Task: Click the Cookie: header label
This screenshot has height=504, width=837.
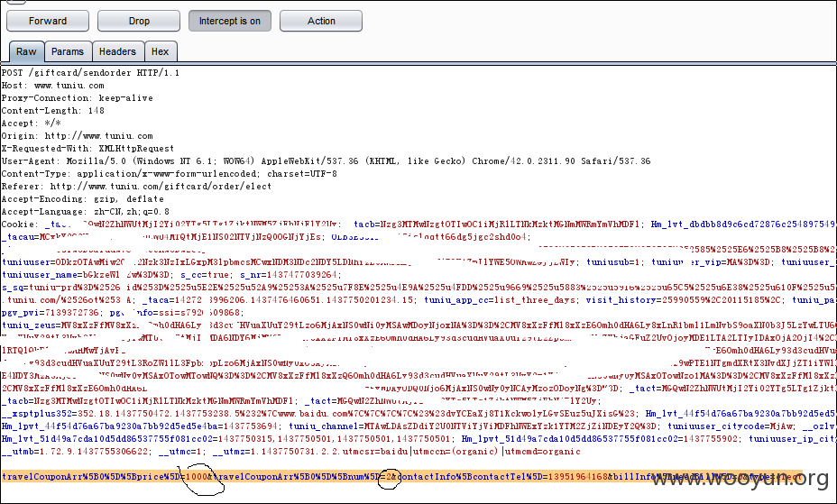Action: click(x=20, y=225)
